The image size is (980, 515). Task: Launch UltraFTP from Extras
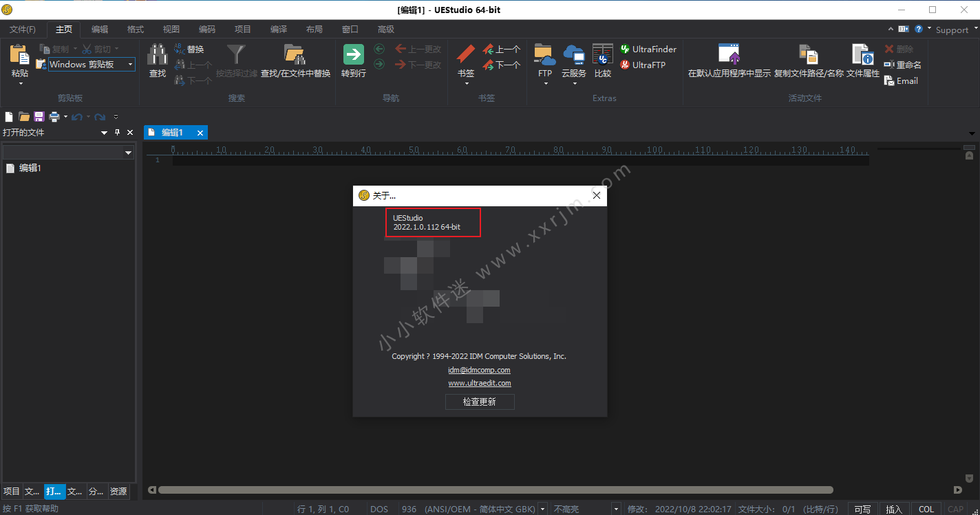coord(643,65)
